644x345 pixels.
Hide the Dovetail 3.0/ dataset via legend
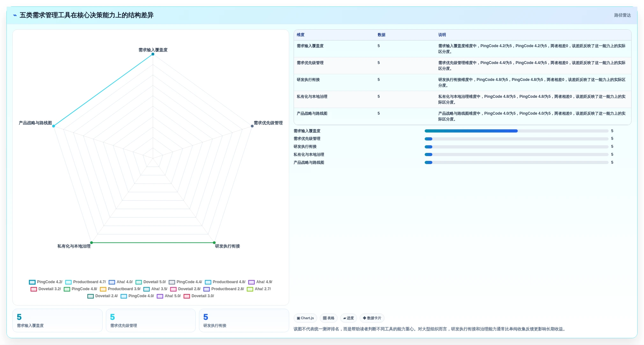click(x=199, y=296)
